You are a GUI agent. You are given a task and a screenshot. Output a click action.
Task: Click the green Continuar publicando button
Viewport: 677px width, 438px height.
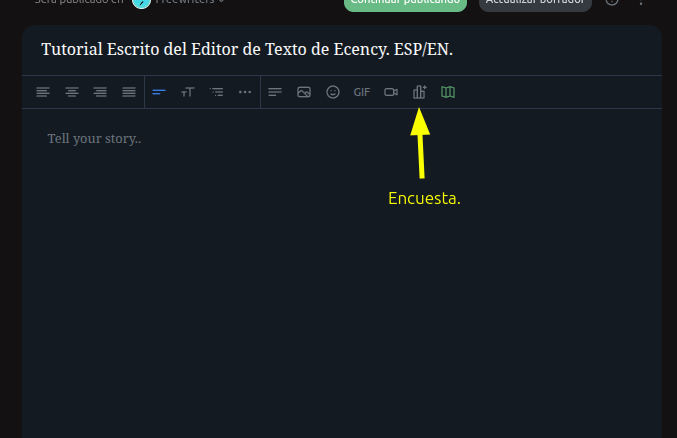(405, 3)
